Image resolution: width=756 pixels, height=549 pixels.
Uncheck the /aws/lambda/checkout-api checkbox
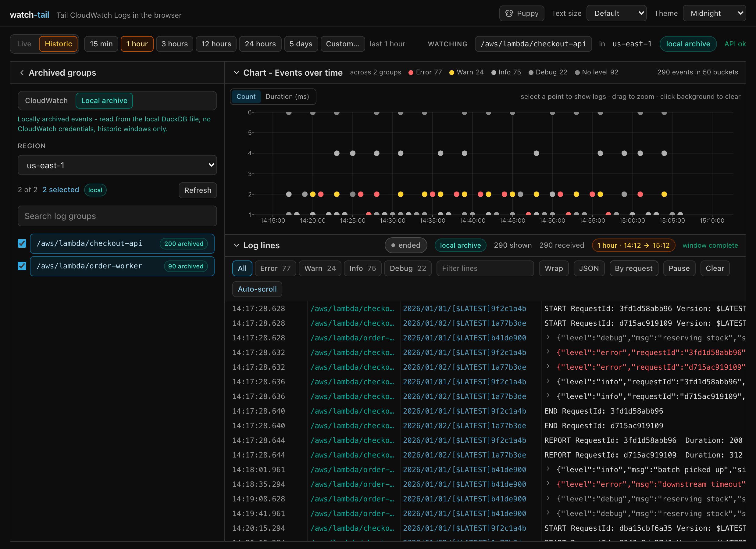tap(22, 243)
